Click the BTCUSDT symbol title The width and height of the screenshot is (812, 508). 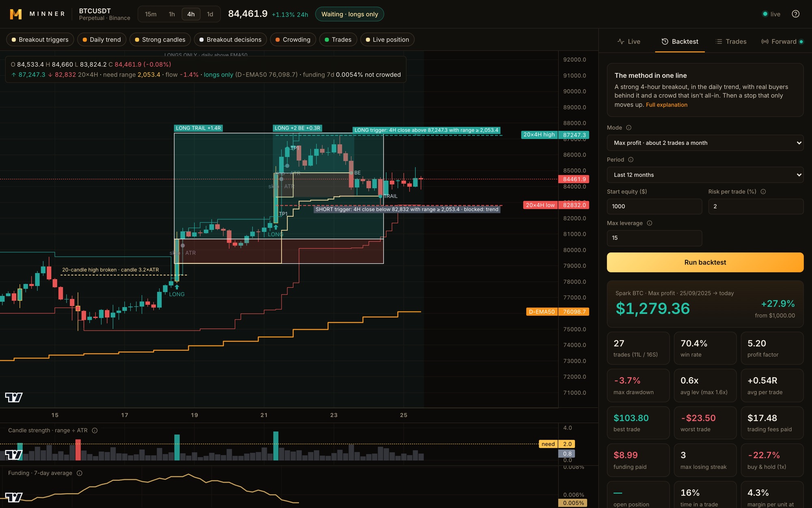tap(95, 11)
